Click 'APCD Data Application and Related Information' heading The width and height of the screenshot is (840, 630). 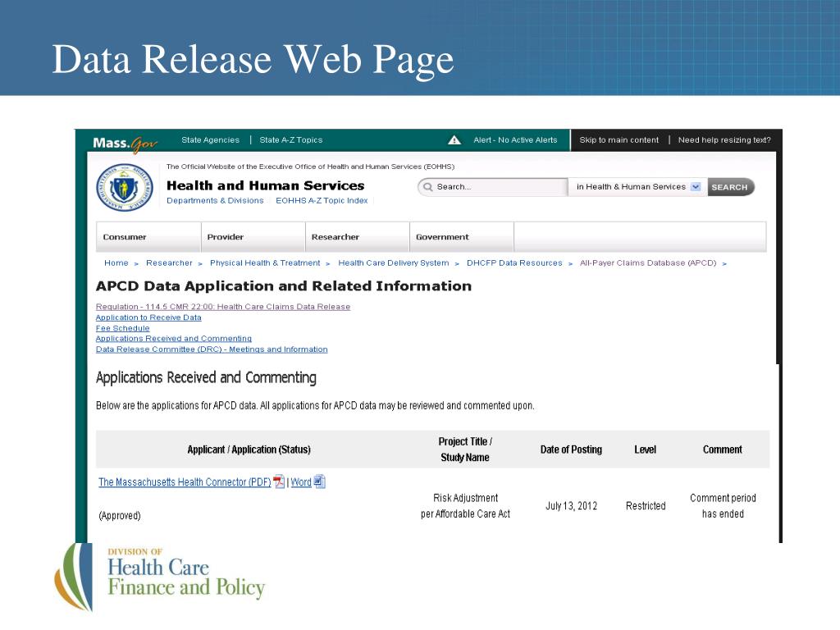[x=284, y=286]
